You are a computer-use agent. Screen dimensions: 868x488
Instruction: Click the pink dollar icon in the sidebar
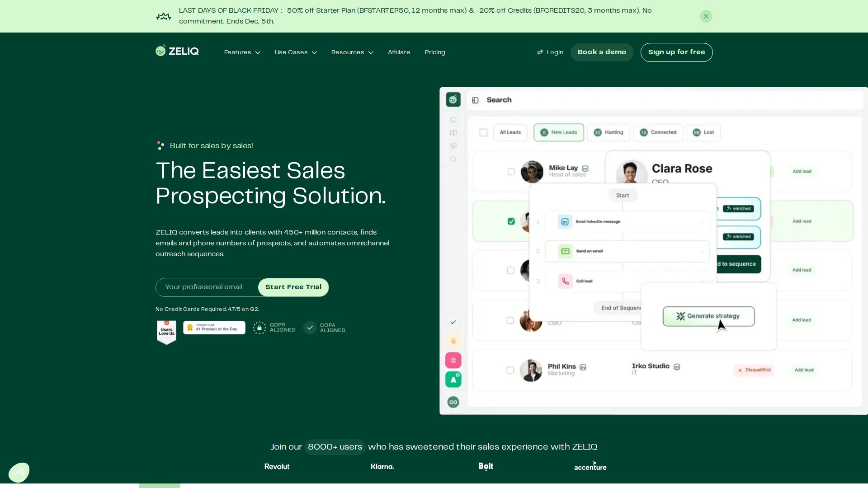pyautogui.click(x=453, y=360)
